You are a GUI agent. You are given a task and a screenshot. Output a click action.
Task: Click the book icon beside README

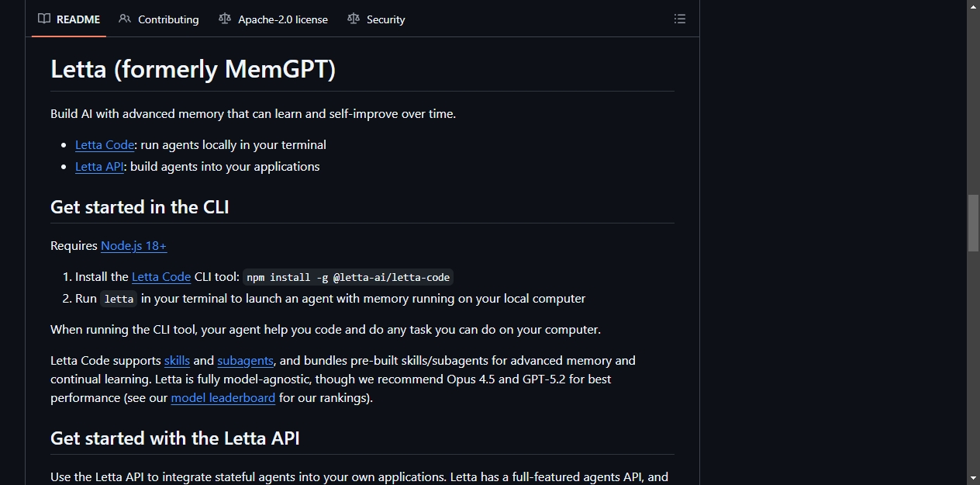44,19
